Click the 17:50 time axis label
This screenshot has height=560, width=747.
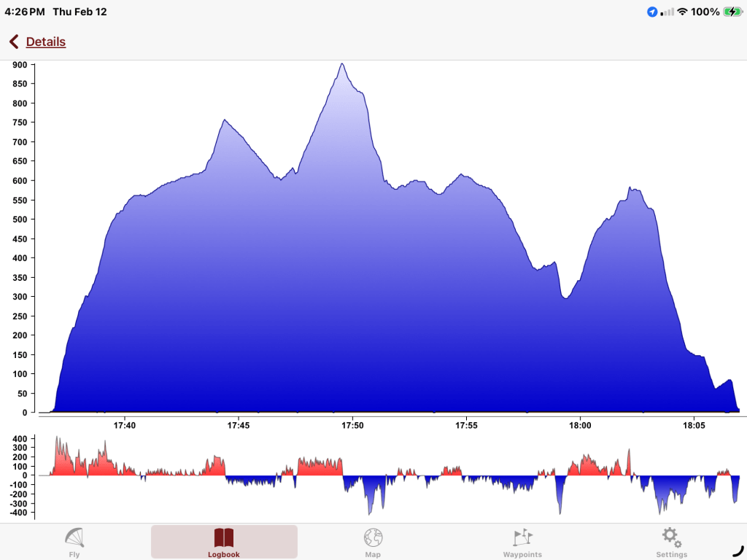coord(352,425)
